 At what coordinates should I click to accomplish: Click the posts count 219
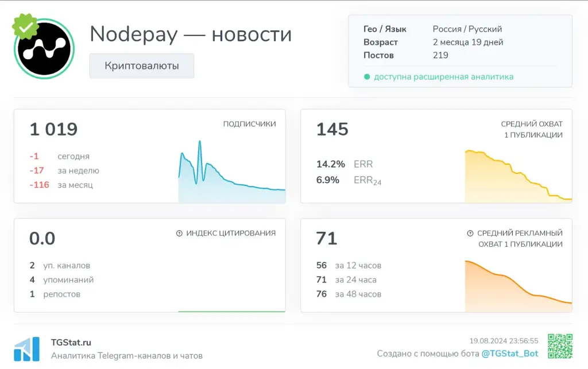point(440,56)
